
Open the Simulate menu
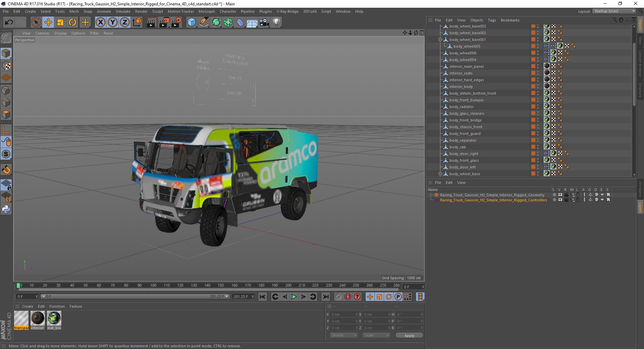point(123,11)
